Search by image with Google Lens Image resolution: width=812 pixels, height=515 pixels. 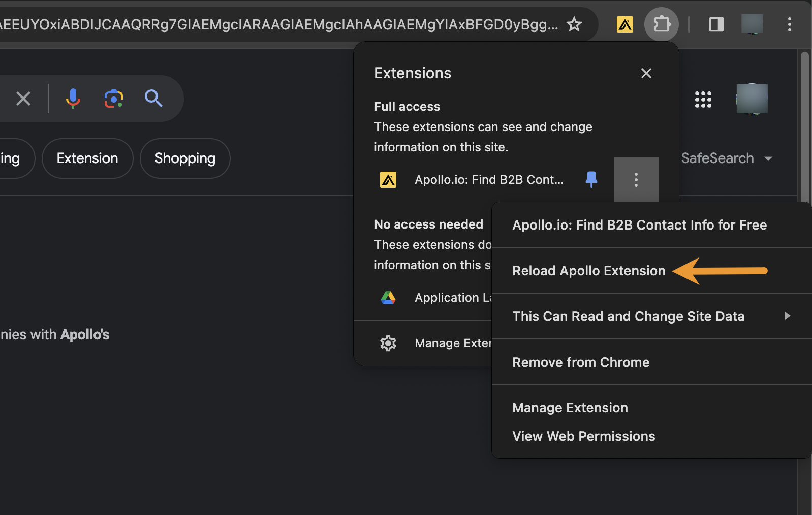click(114, 99)
